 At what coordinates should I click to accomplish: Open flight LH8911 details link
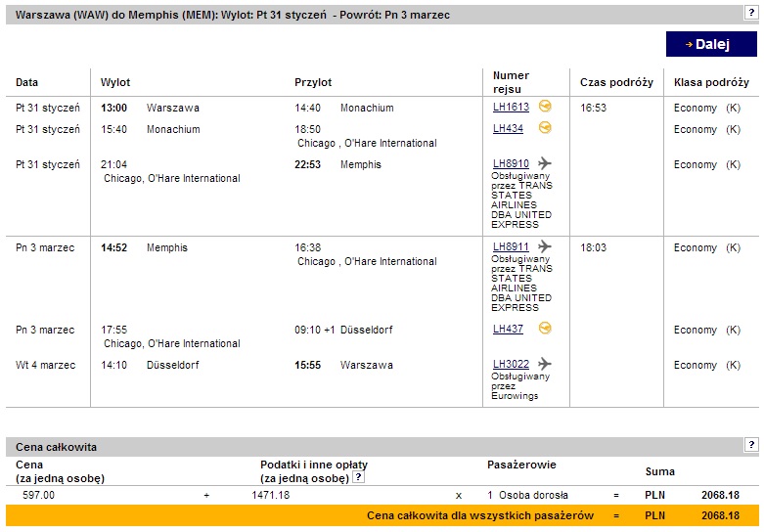(x=511, y=246)
